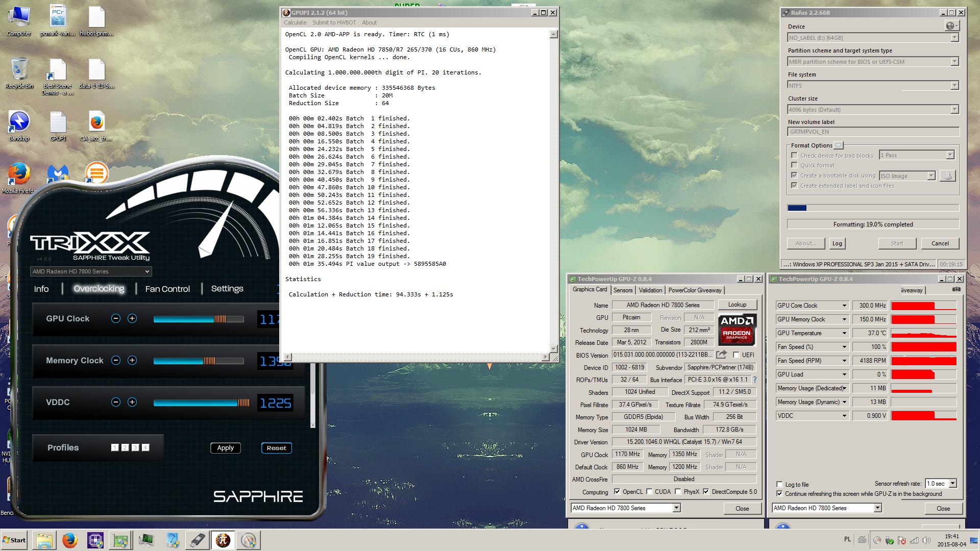This screenshot has height=551, width=980.
Task: Toggle Check device for bad blocks checkbox
Action: click(x=794, y=155)
